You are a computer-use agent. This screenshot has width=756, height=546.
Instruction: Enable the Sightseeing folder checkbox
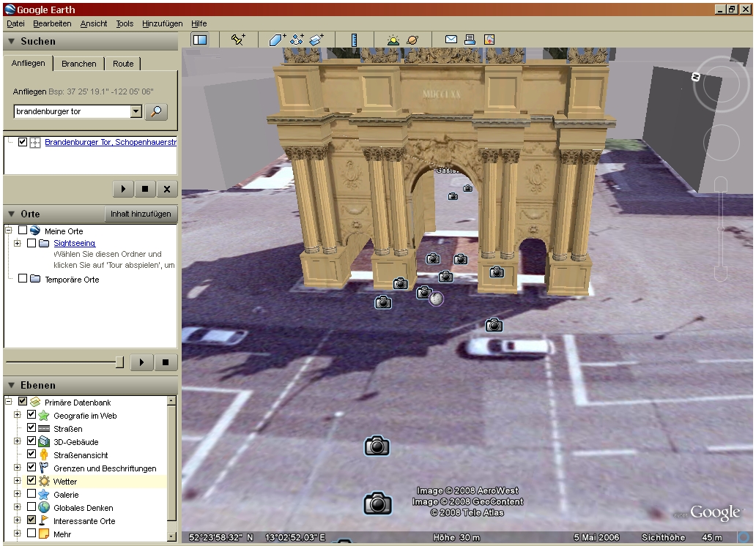[31, 243]
